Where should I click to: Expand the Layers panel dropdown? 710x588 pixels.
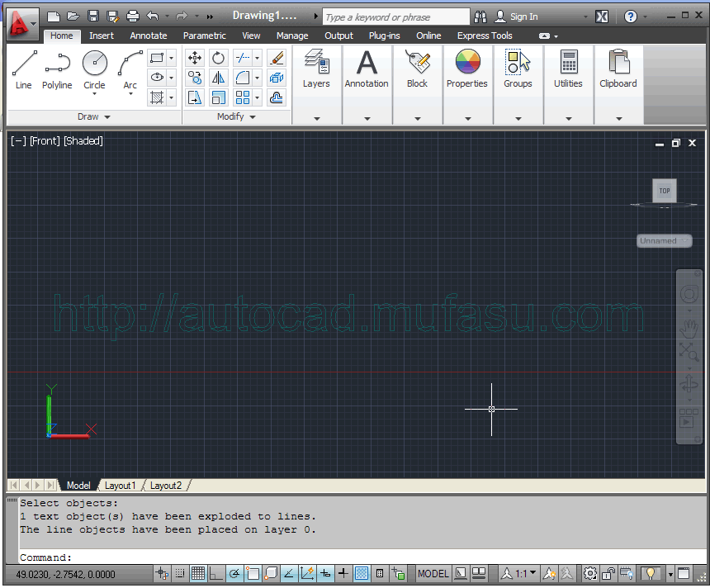(317, 118)
